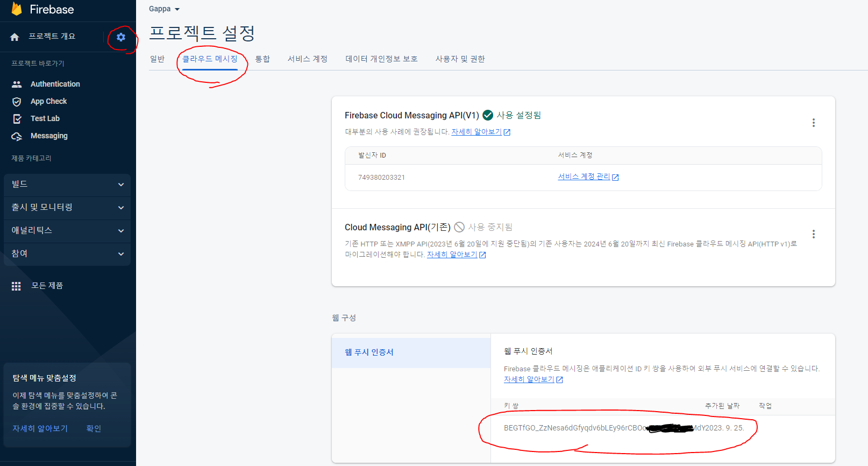Image resolution: width=868 pixels, height=466 pixels.
Task: Click 자세히 알아보기 in legacy API description
Action: 452,255
